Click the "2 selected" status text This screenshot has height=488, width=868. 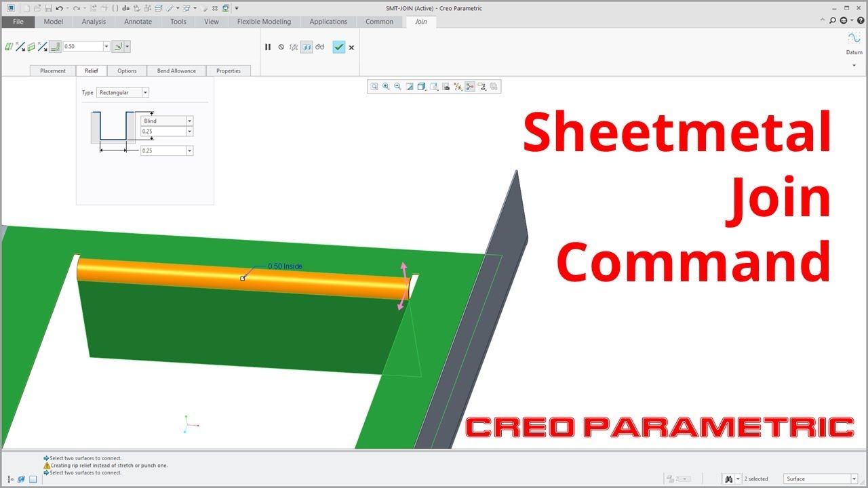click(x=756, y=479)
